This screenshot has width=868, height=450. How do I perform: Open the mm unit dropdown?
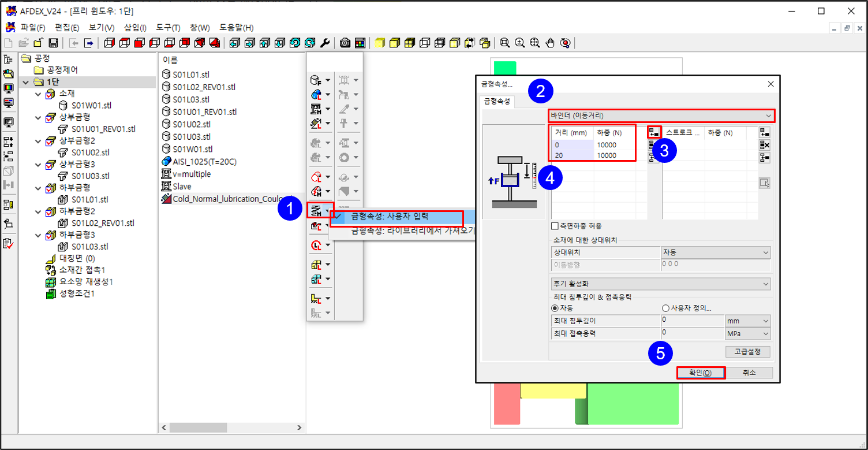point(748,321)
